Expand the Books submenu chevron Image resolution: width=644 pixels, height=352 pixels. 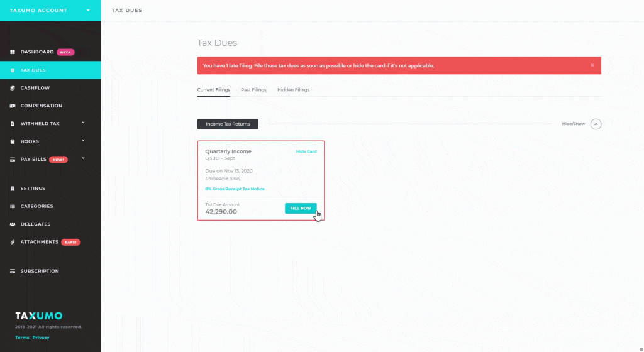(83, 140)
